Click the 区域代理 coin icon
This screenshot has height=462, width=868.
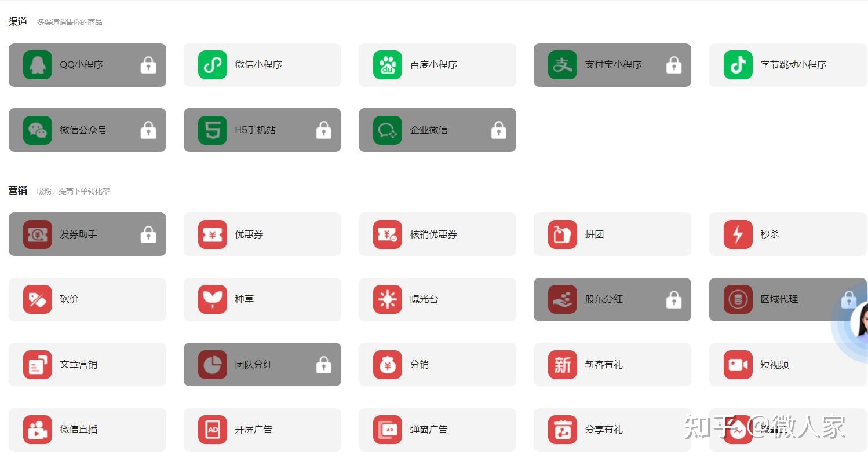click(x=738, y=299)
